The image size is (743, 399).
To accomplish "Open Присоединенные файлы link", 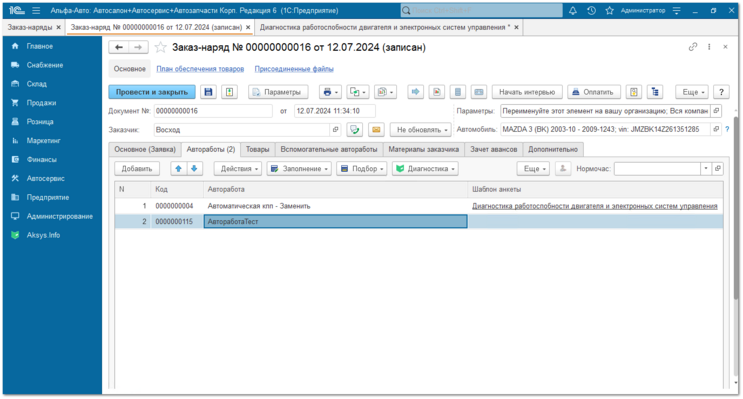I will point(294,69).
